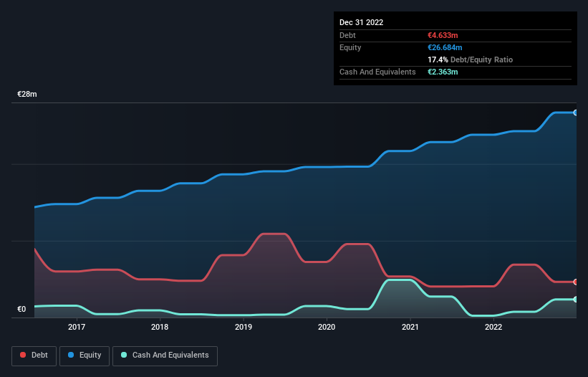Toggle the Debt legend button
The height and width of the screenshot is (377, 588).
[x=34, y=355]
